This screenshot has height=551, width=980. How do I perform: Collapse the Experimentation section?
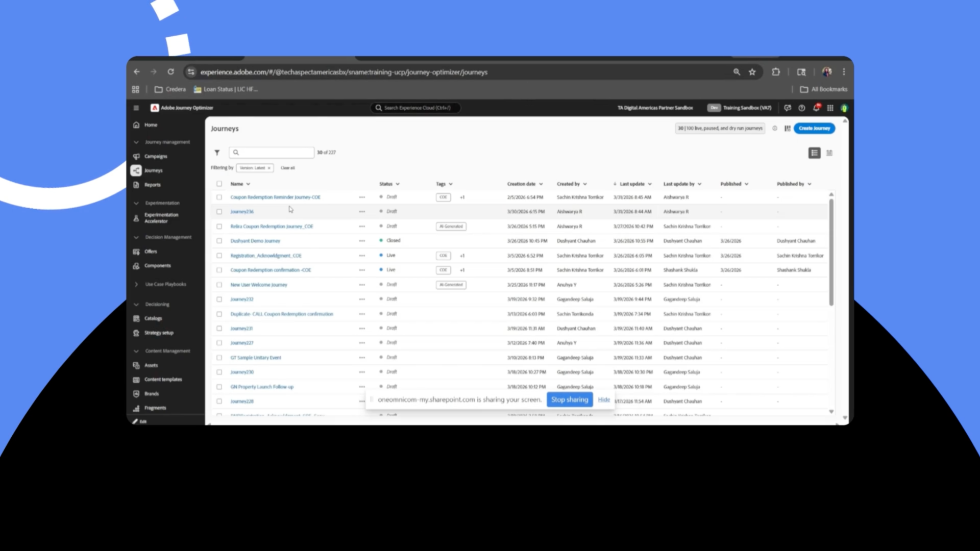(136, 203)
